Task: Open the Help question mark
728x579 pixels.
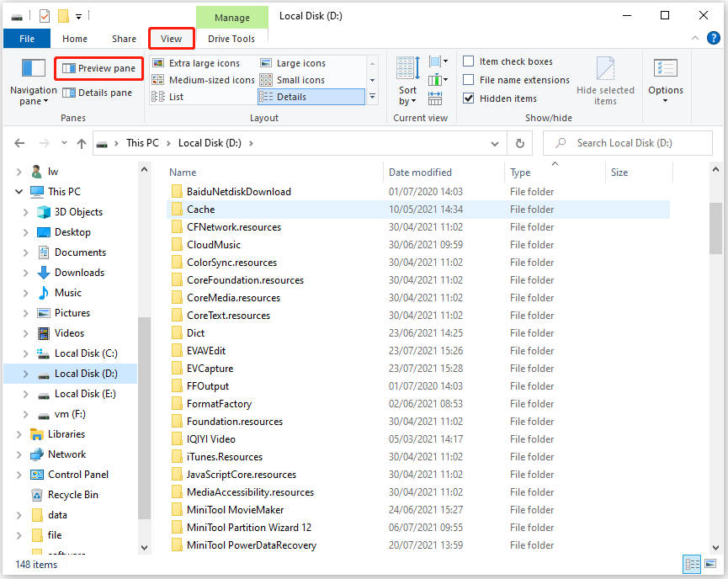Action: (714, 37)
